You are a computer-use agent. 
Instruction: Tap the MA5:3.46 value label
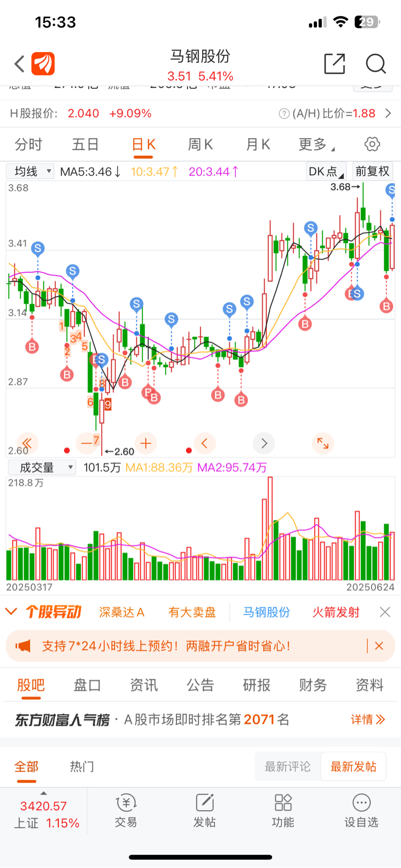90,171
